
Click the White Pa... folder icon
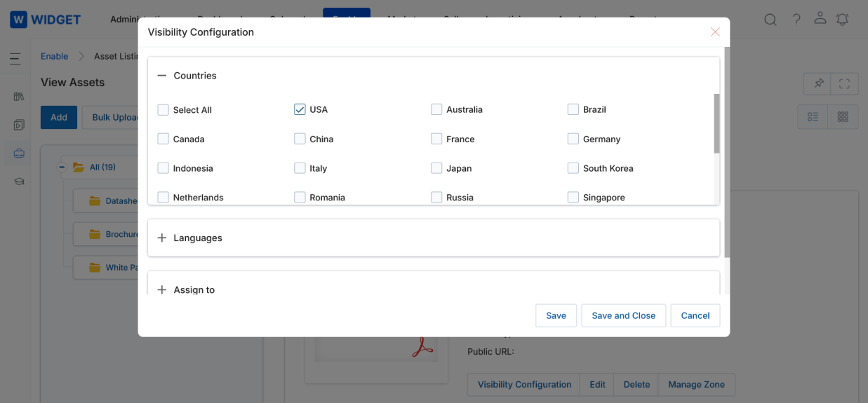pyautogui.click(x=95, y=268)
